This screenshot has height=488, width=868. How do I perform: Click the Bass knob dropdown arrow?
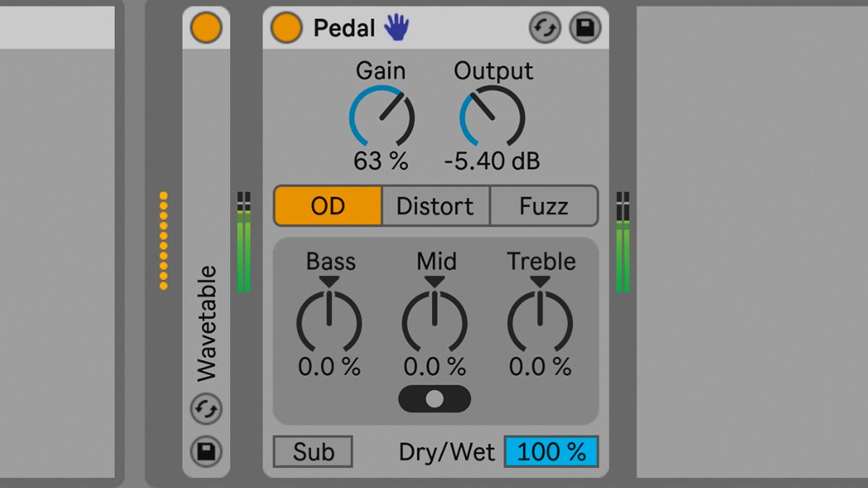point(329,281)
